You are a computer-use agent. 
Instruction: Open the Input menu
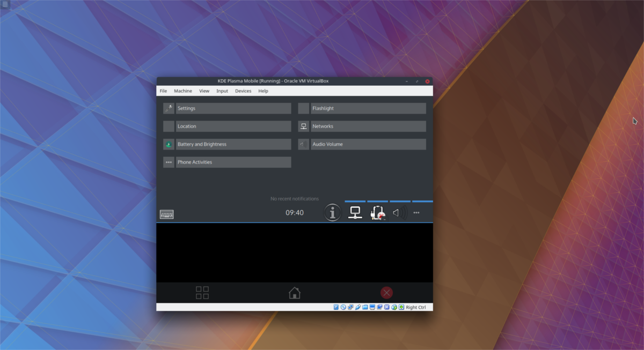[222, 91]
